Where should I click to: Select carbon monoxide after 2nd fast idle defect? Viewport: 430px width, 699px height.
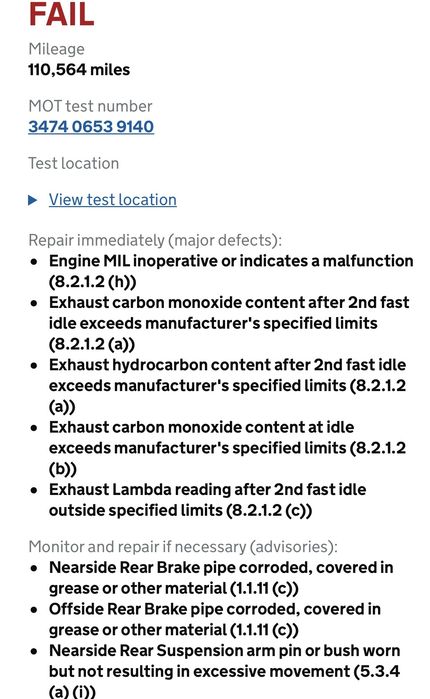[229, 323]
